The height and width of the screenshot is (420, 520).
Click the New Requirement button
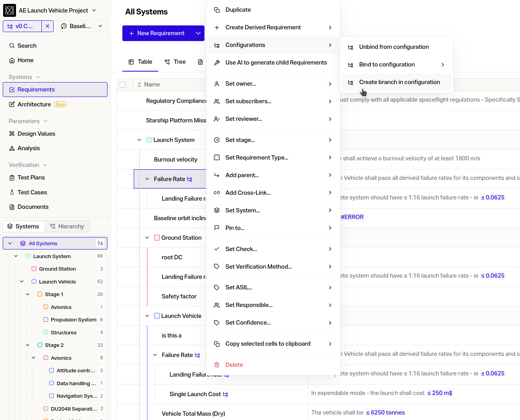coord(157,33)
